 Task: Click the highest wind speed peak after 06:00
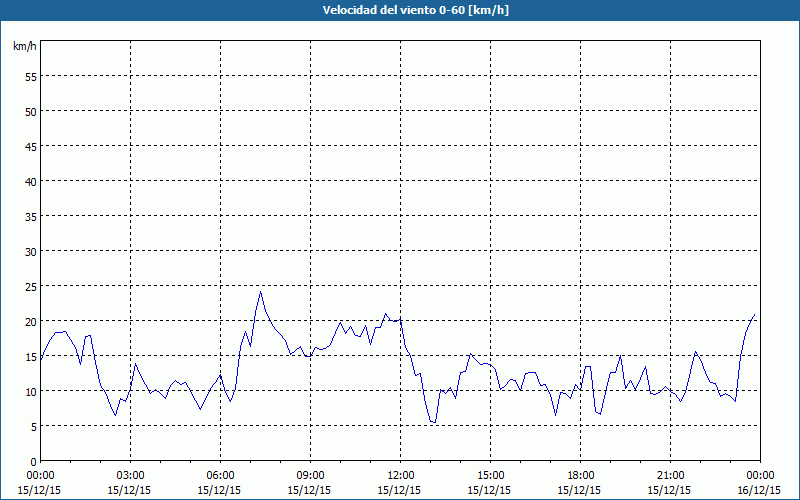[x=261, y=292]
